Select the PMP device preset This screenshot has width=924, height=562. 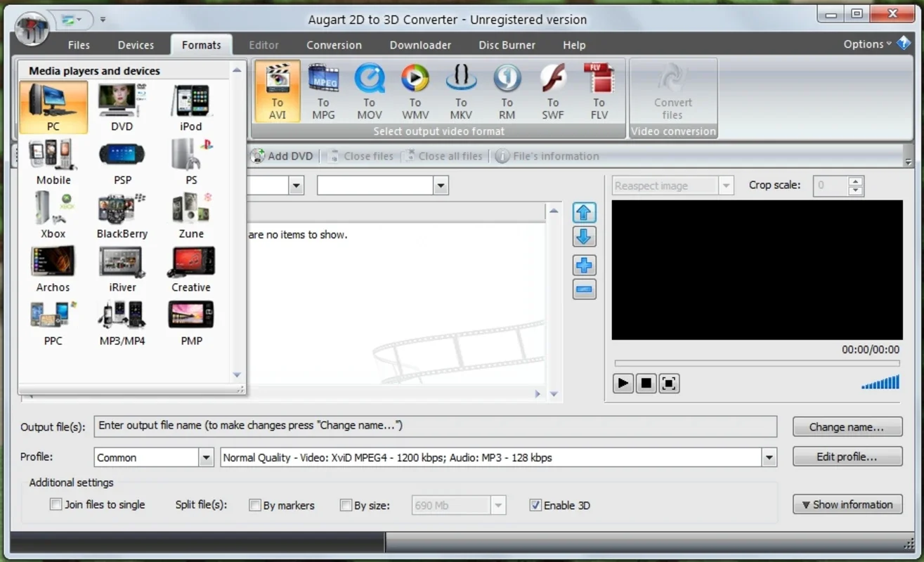[x=191, y=322]
